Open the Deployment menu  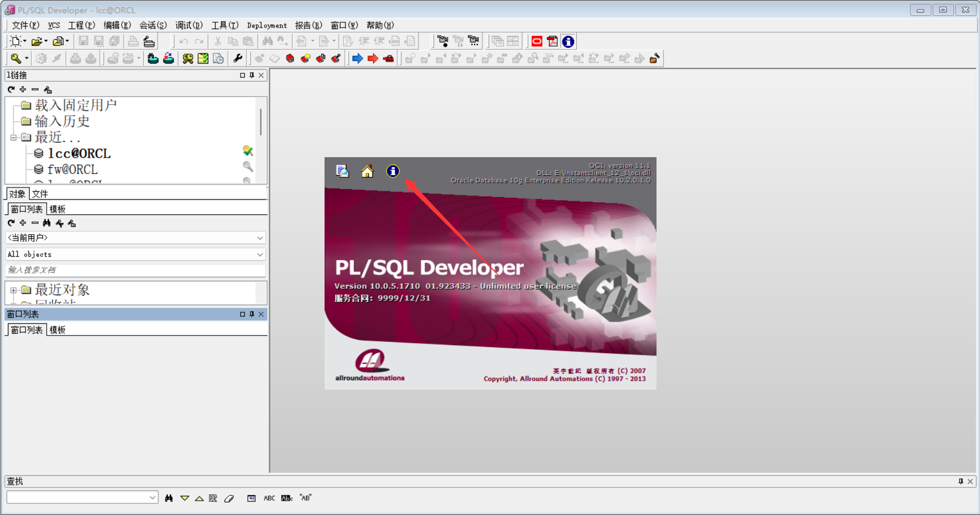[x=267, y=25]
